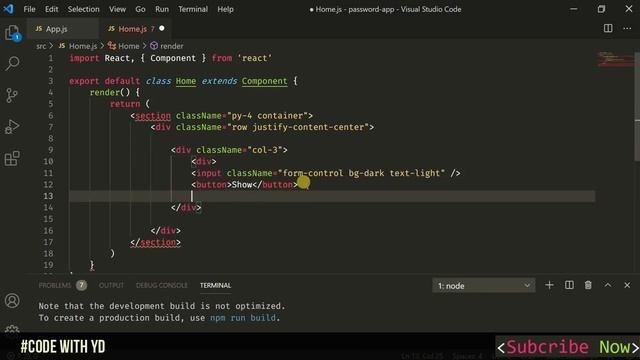Screen dimensions: 640x360
Task: Click the 'py-4 container' class string
Action: (267, 116)
